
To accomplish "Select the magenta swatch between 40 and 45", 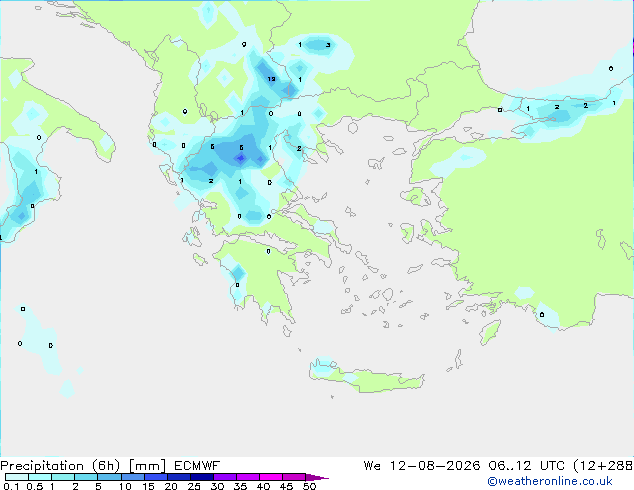I will [x=271, y=477].
